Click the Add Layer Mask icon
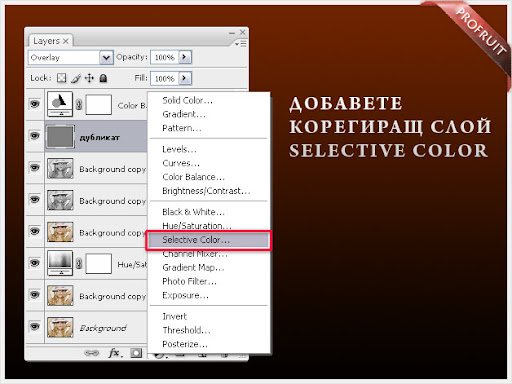The width and height of the screenshot is (512, 384). click(x=136, y=353)
